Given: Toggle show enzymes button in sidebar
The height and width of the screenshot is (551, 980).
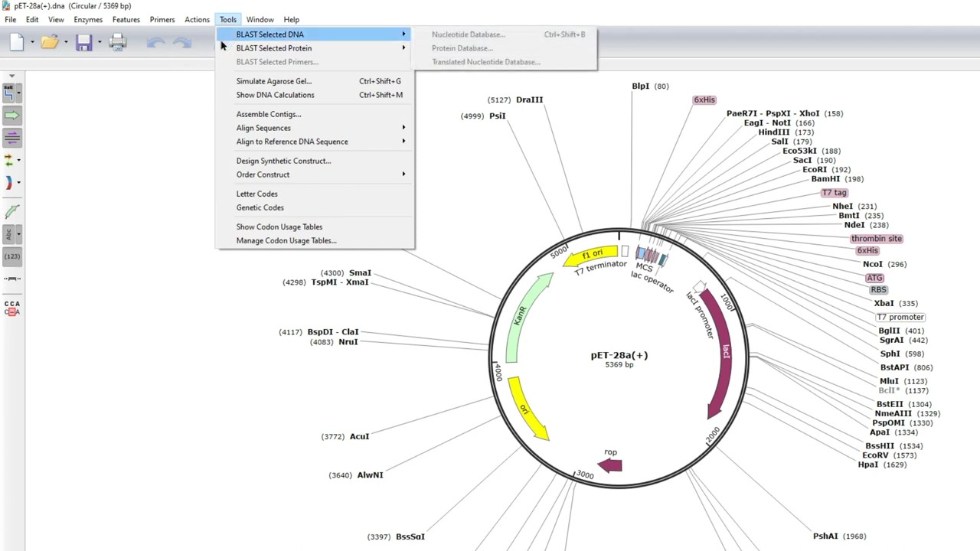Looking at the screenshot, I should (x=9, y=93).
